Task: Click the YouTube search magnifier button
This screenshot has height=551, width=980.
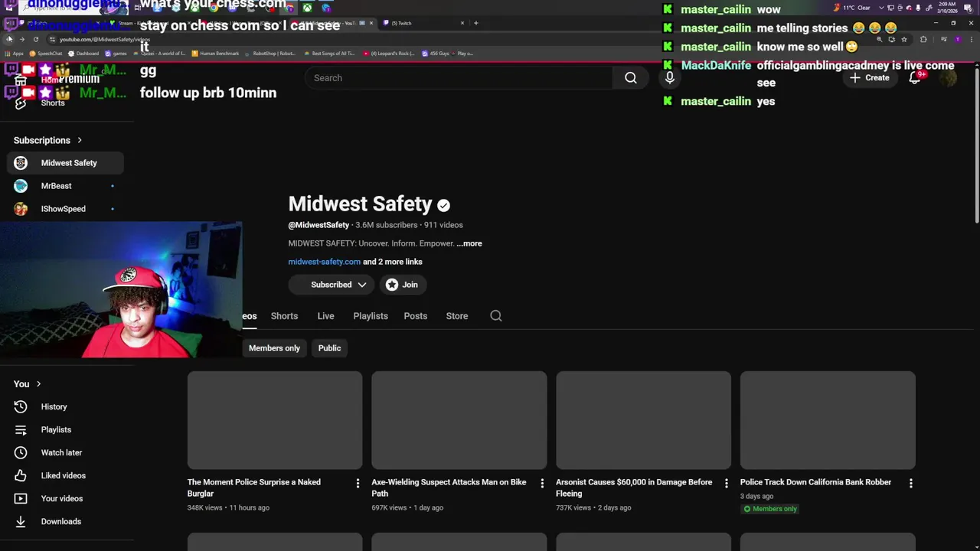Action: click(x=630, y=77)
